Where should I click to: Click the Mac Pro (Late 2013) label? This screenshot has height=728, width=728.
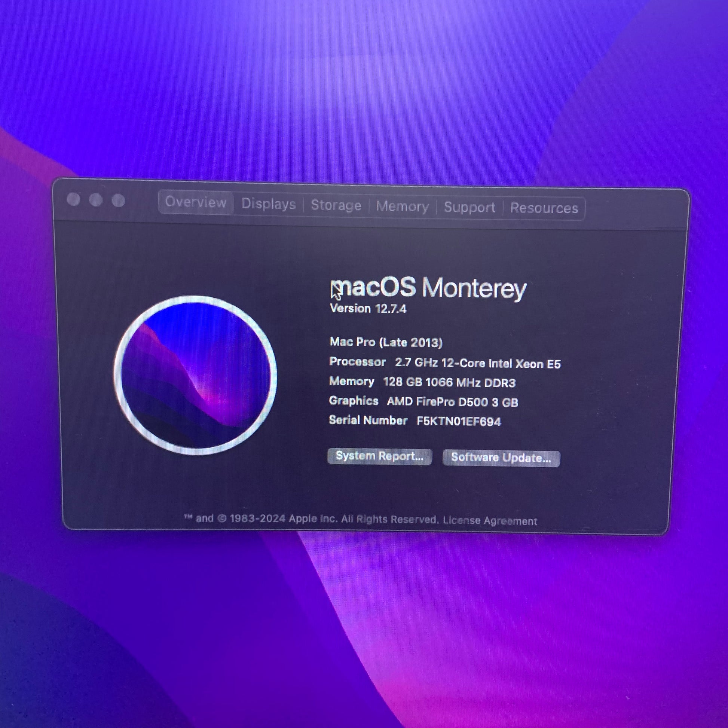(385, 342)
